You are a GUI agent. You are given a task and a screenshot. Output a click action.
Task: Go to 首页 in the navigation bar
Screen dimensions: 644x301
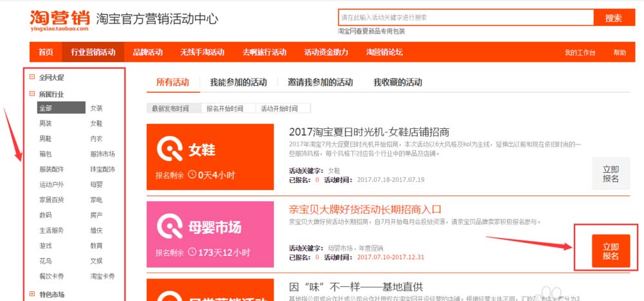click(46, 52)
